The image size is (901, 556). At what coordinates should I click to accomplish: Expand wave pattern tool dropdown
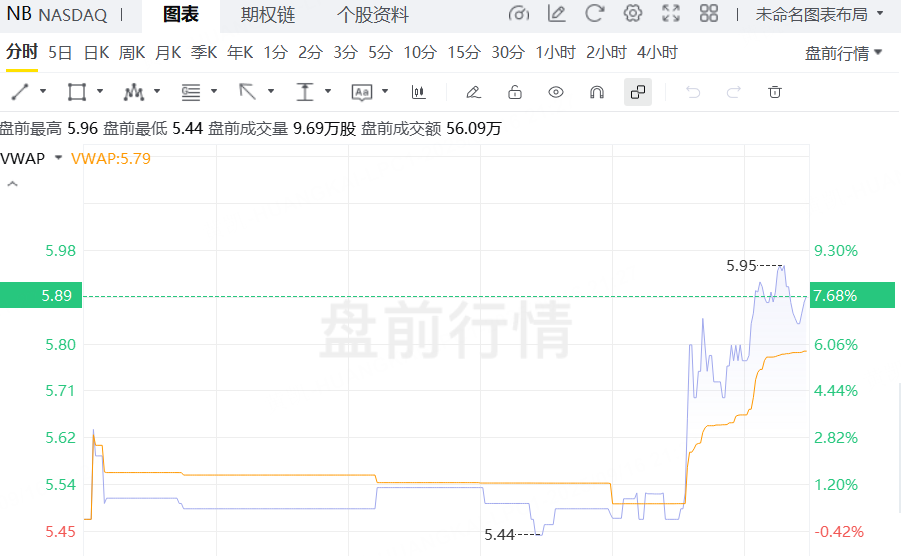[157, 91]
